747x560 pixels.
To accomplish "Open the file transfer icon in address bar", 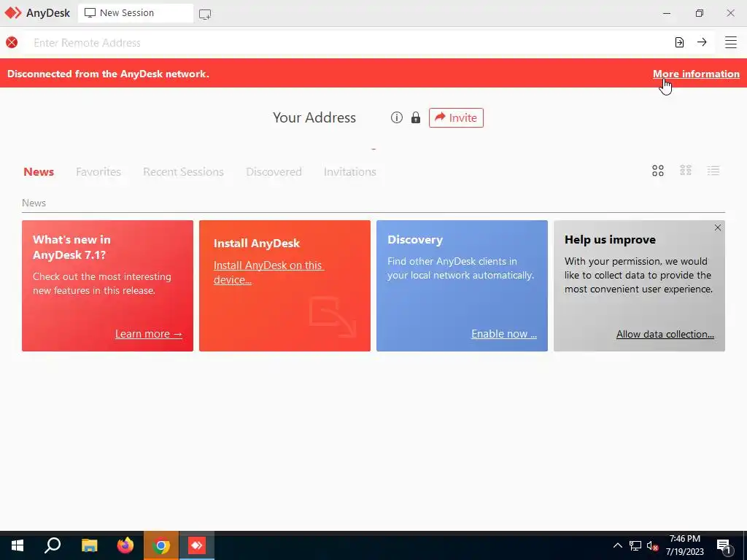I will (679, 42).
